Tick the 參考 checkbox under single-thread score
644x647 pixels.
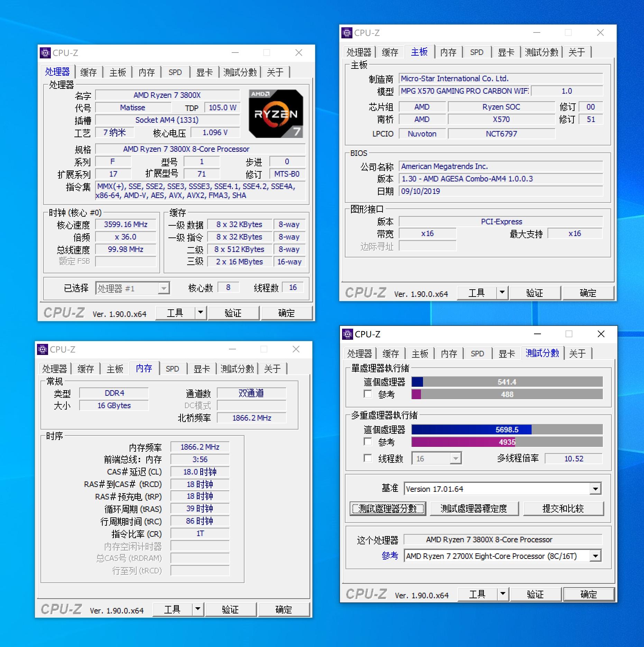pos(368,394)
